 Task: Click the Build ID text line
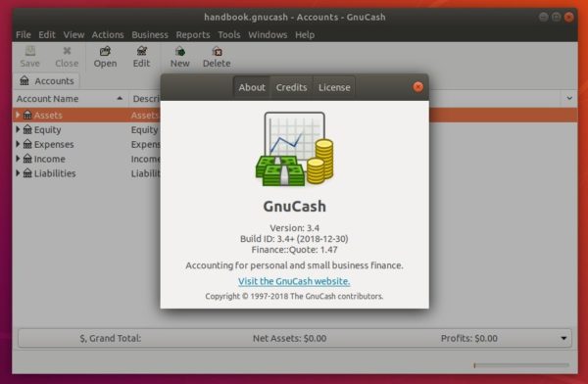(294, 238)
